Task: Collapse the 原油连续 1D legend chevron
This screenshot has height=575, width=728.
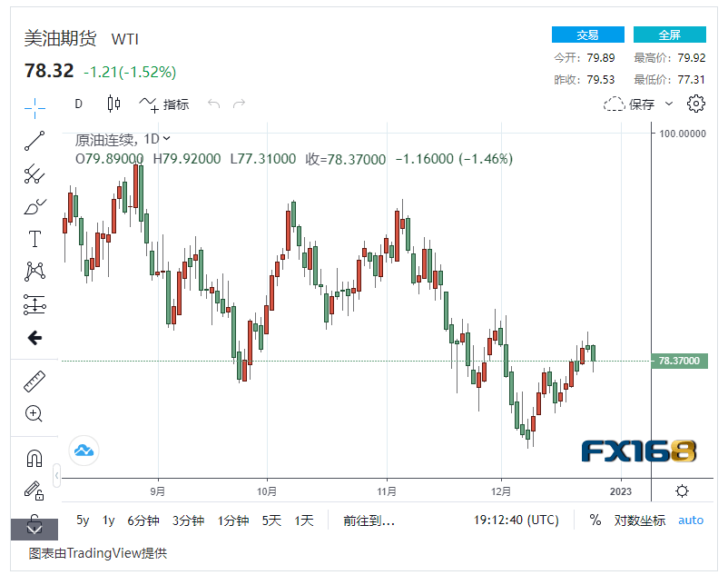Action: (x=166, y=139)
